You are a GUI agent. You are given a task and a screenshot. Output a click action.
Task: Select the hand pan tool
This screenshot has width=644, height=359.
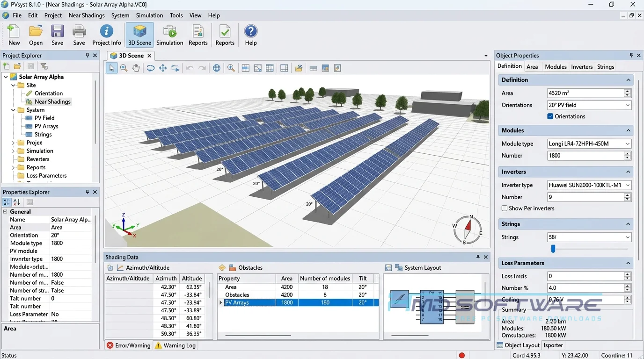[x=136, y=68]
